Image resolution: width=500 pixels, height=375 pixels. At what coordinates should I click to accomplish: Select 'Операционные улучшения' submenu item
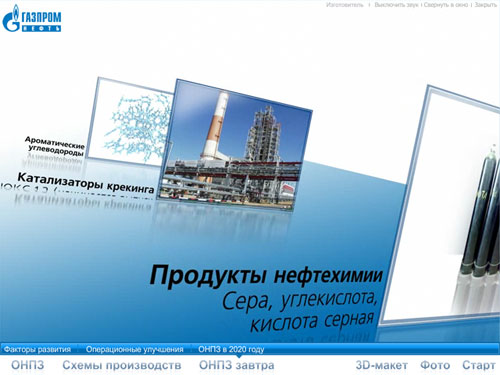[x=135, y=349]
